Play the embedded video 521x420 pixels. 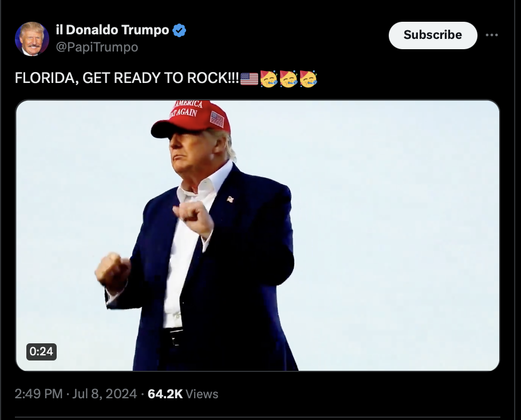coord(258,235)
